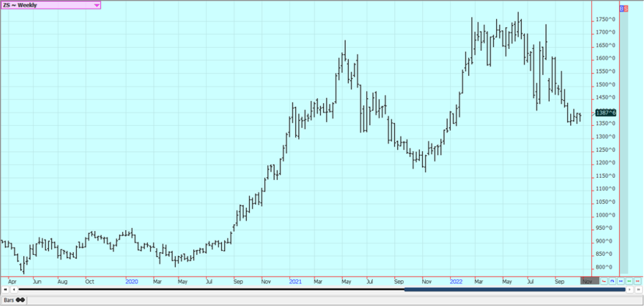Click the 2021 year label on time axis
This screenshot has height=306, width=644.
(x=296, y=281)
